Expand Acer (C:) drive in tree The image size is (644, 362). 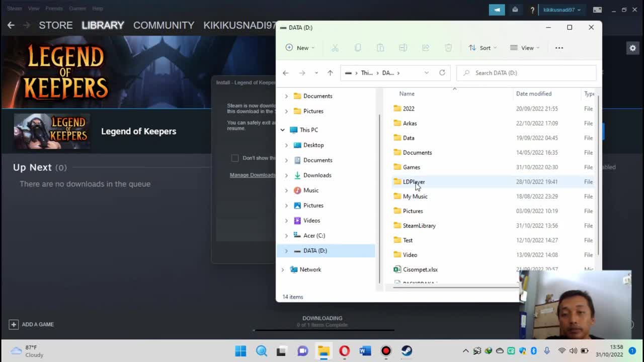[286, 235]
